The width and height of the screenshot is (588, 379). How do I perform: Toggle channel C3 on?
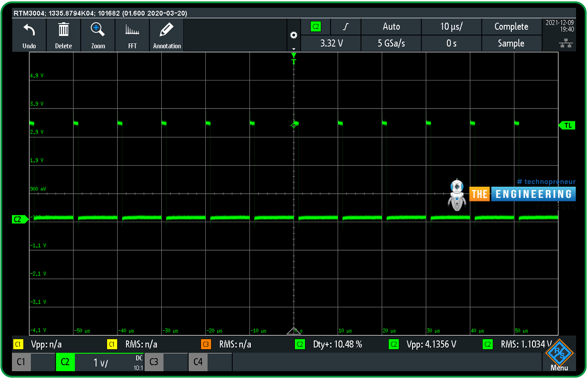[x=154, y=362]
